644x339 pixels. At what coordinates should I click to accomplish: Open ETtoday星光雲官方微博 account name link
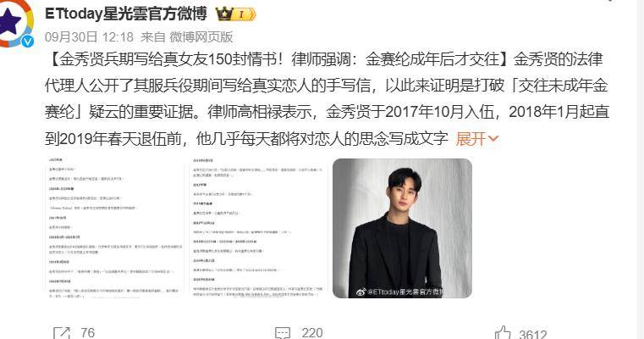126,14
